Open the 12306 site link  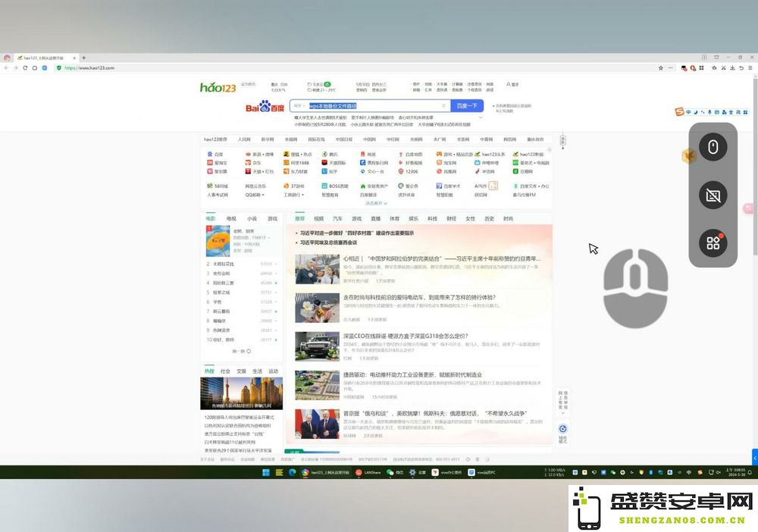[409, 171]
